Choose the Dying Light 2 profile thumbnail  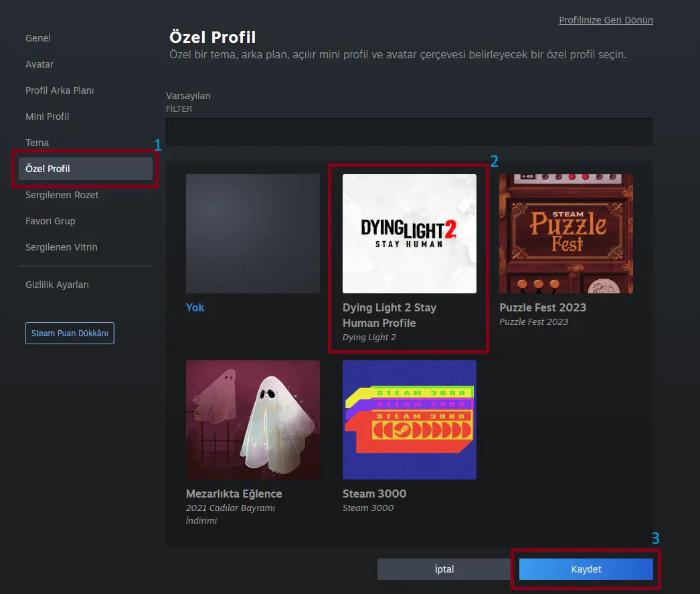pyautogui.click(x=410, y=234)
